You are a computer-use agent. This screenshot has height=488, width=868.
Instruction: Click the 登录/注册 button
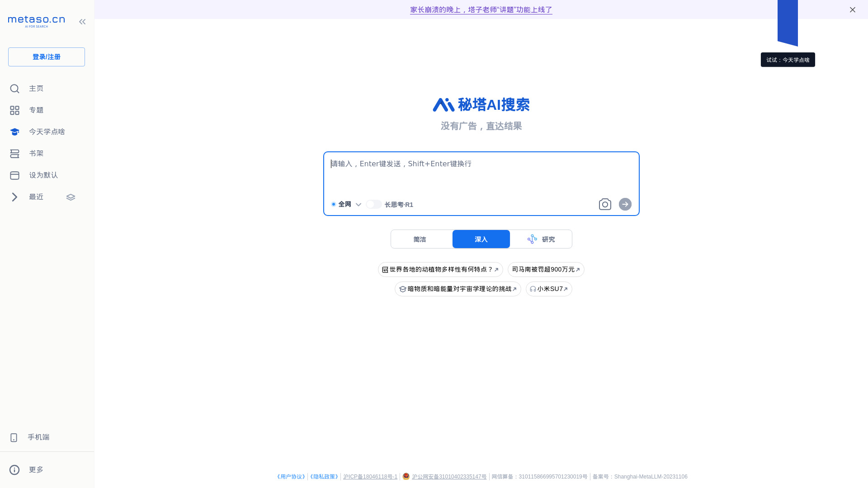click(x=47, y=57)
